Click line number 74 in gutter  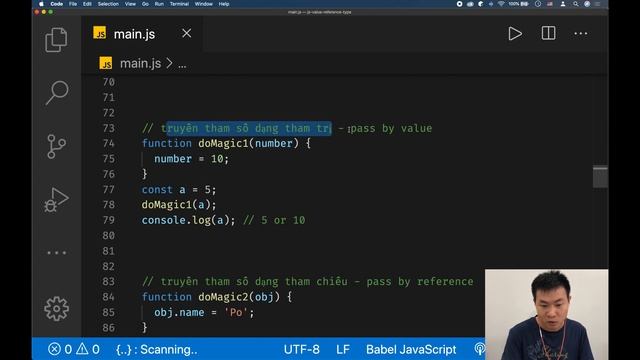109,143
